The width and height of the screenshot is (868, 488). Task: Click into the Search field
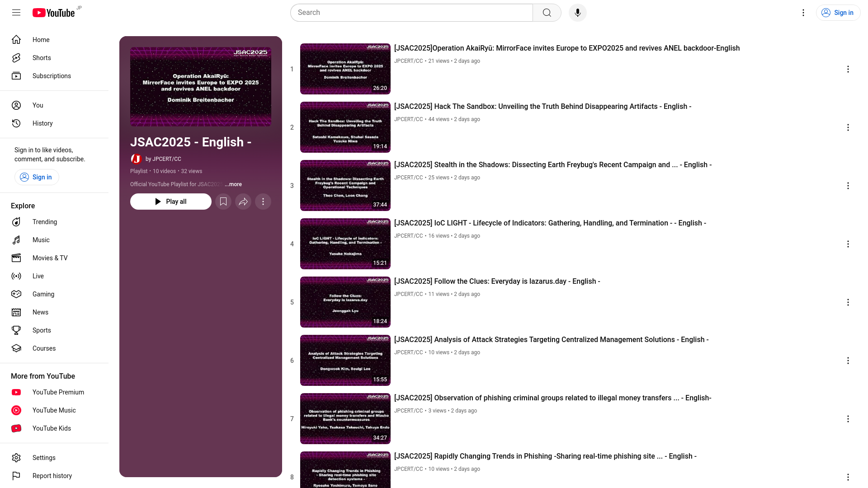coord(411,13)
